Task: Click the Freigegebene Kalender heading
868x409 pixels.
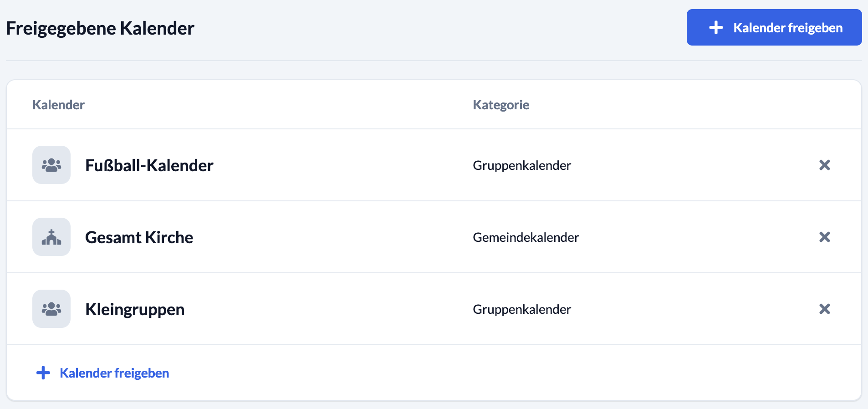Action: coord(100,28)
